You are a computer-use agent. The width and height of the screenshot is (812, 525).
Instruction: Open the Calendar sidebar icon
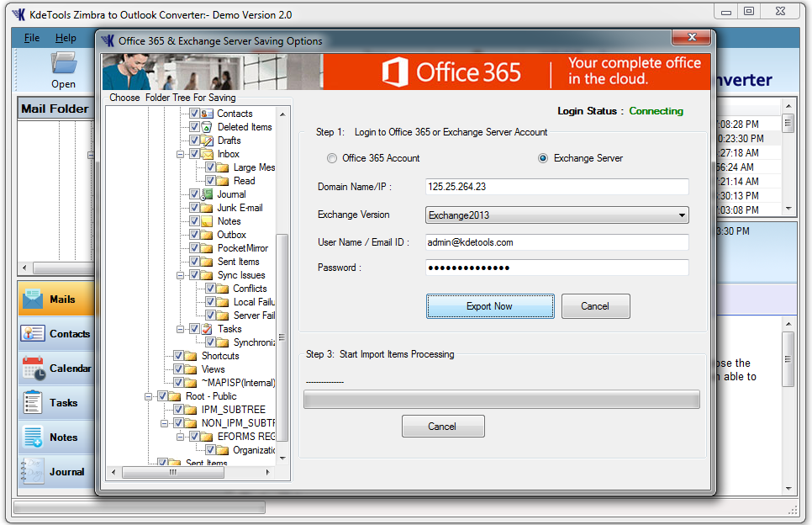click(x=34, y=369)
